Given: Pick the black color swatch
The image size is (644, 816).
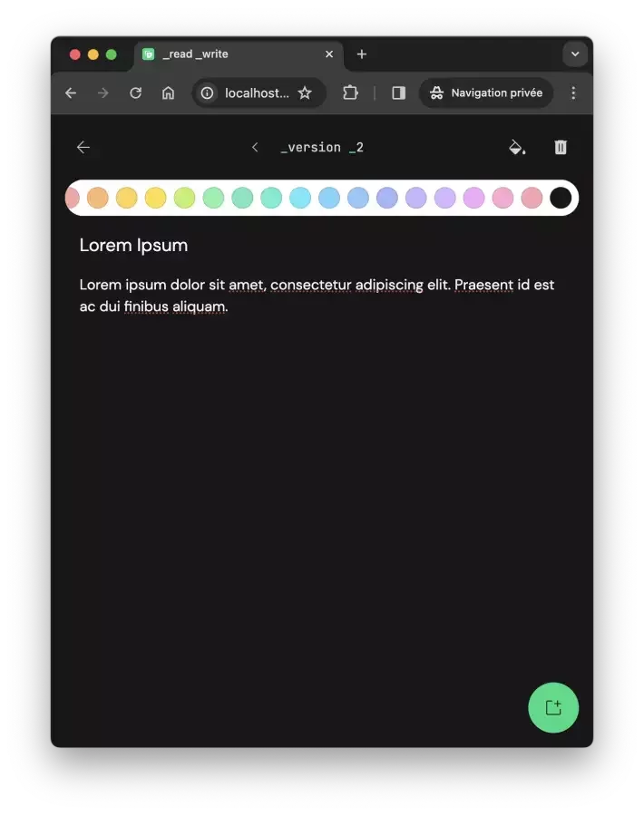Looking at the screenshot, I should click(x=561, y=198).
